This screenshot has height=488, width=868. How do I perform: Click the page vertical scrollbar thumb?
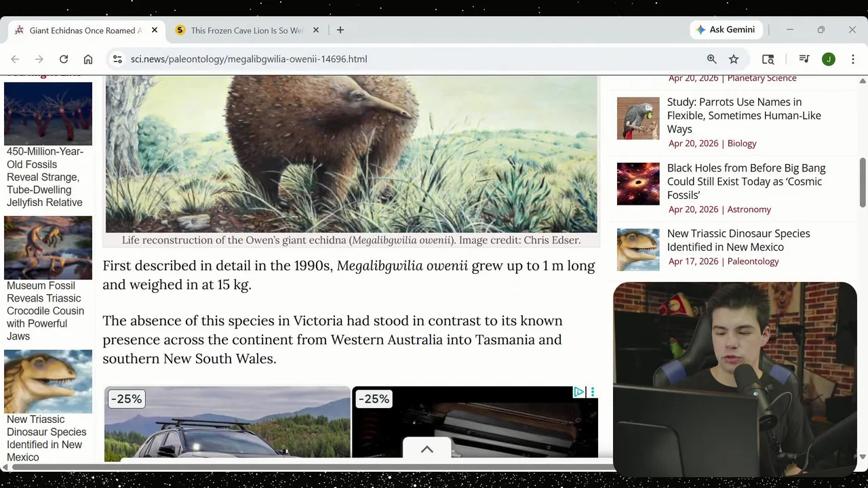[863, 182]
